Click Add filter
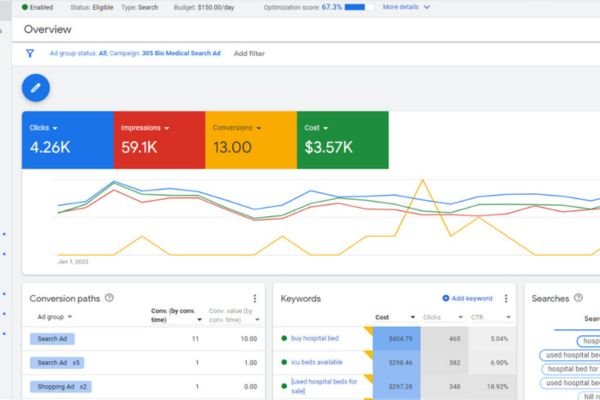600x400 pixels. click(x=249, y=54)
